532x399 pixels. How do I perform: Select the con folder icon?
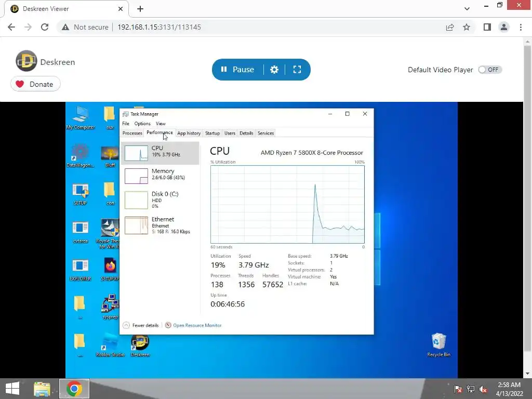coord(110,194)
